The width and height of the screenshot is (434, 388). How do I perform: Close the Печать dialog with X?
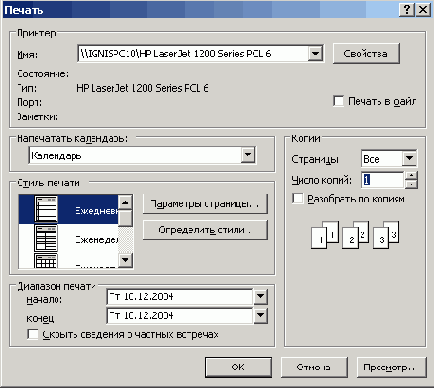coord(423,10)
